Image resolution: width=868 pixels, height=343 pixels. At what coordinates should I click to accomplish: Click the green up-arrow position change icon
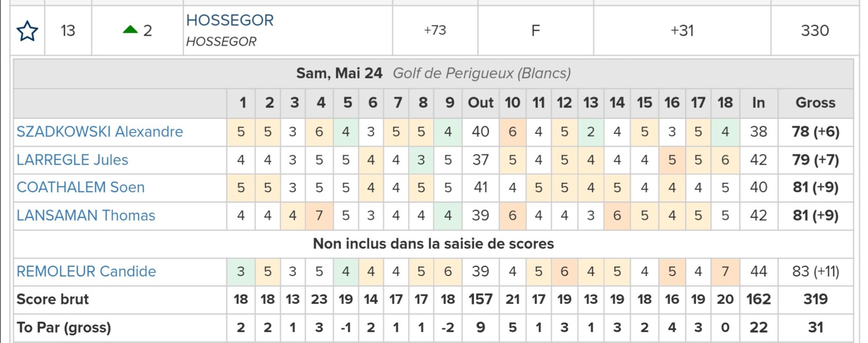point(130,30)
